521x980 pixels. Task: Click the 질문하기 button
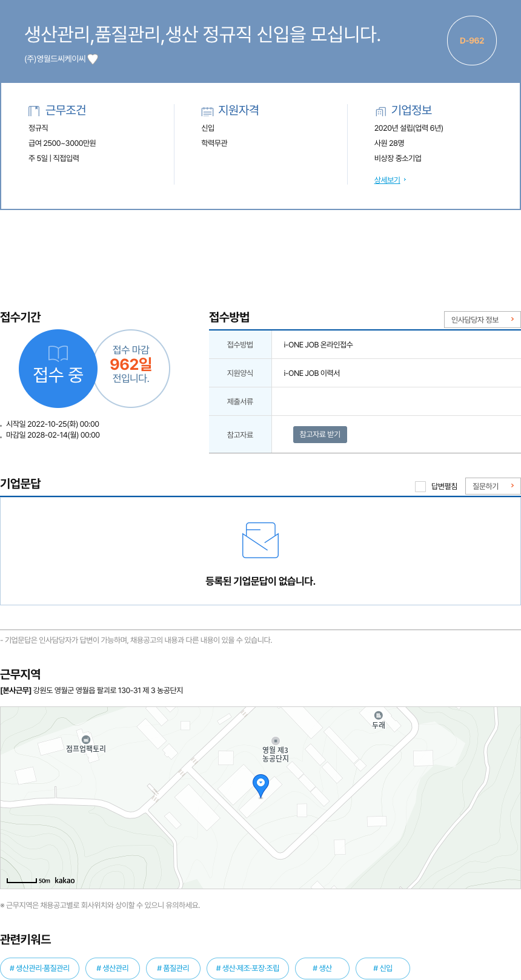[493, 486]
